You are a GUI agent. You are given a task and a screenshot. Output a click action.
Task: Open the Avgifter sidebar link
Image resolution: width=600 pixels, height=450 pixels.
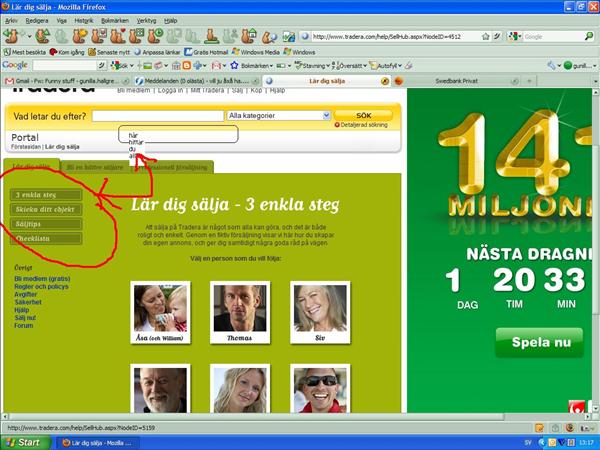[x=26, y=294]
